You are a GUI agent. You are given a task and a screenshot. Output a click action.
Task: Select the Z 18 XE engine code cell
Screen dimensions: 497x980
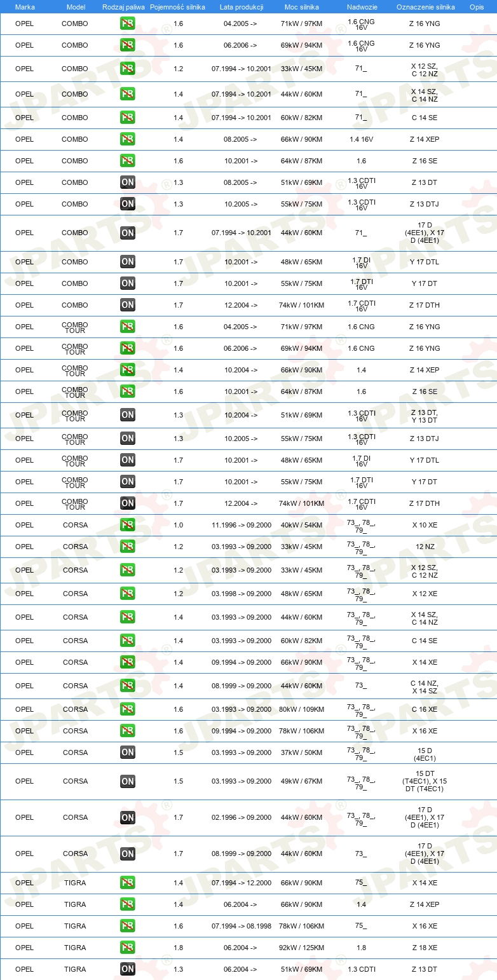[425, 948]
